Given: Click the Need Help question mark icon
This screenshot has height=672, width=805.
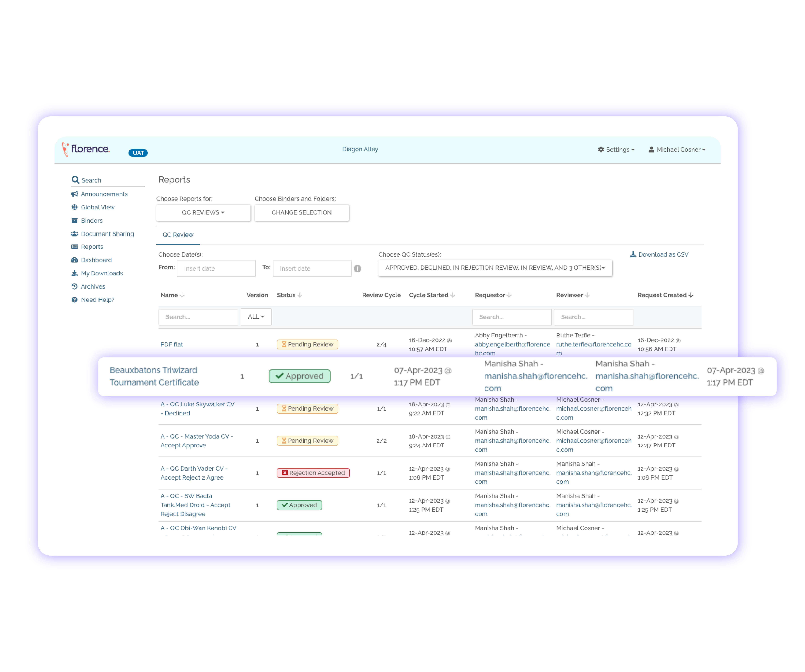Looking at the screenshot, I should [x=74, y=300].
